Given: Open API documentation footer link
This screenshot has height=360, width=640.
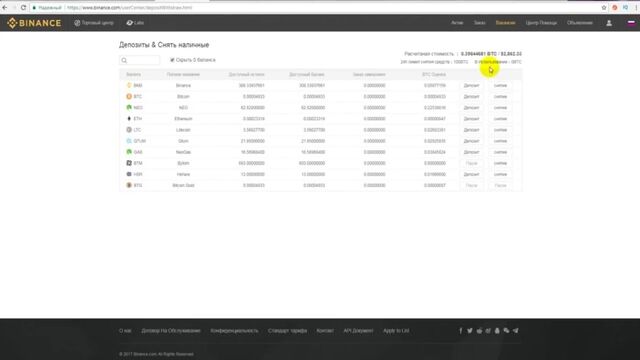Looking at the screenshot, I should 358,331.
